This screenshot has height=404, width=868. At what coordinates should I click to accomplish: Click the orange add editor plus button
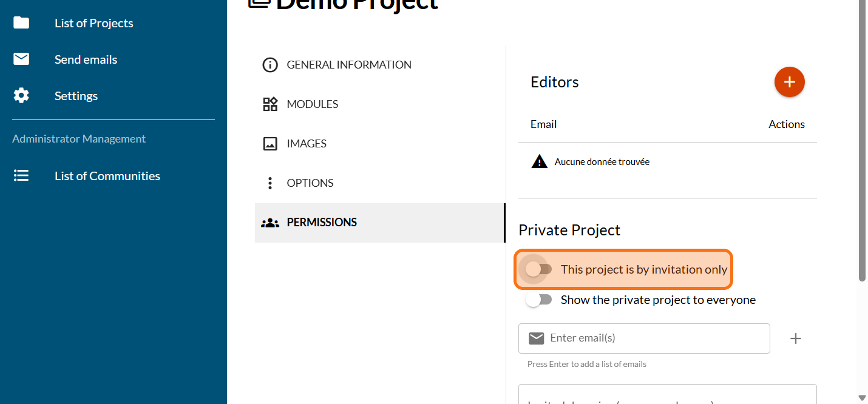789,82
